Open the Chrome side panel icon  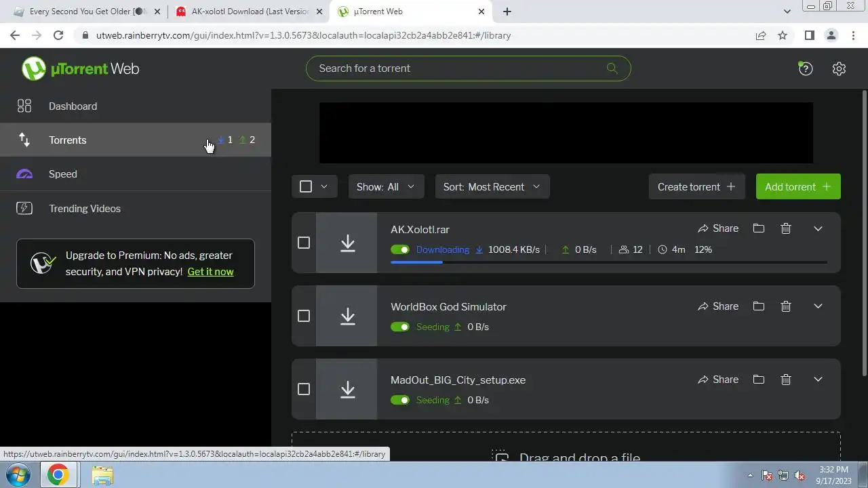tap(809, 35)
